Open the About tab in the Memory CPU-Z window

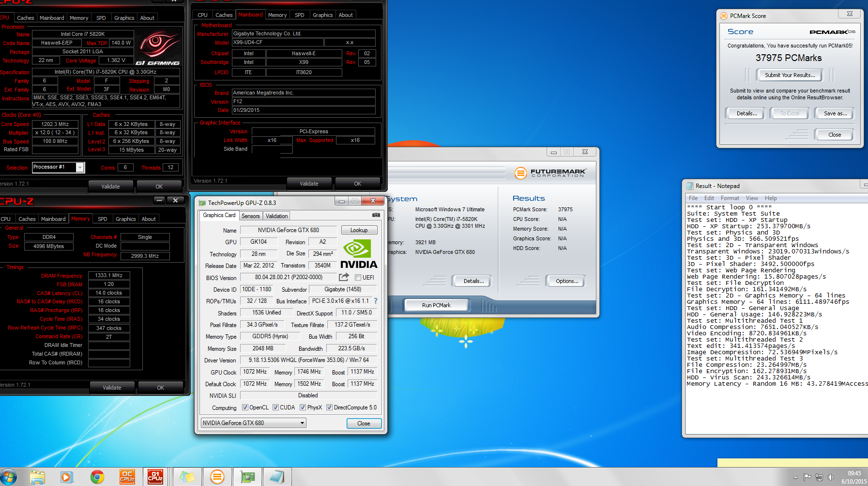click(x=149, y=219)
